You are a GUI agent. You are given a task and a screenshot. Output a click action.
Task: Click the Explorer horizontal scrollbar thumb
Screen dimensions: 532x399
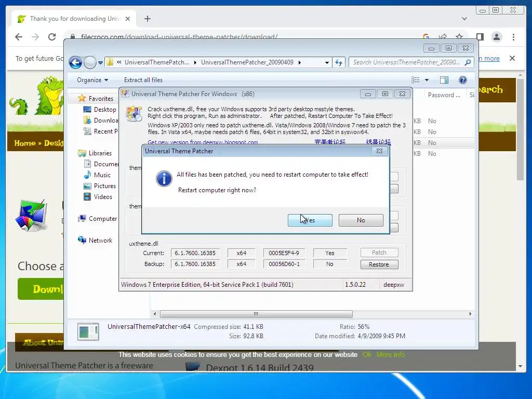click(256, 314)
